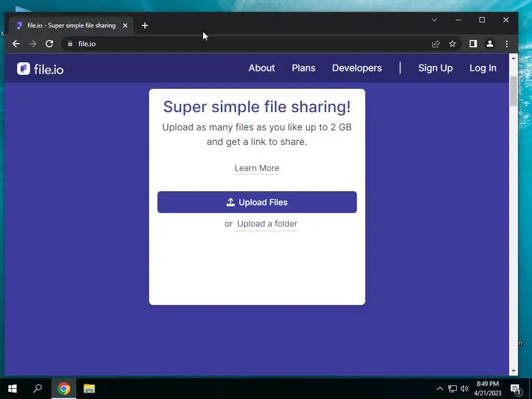Open the Plans page
This screenshot has width=532, height=399.
coord(303,68)
